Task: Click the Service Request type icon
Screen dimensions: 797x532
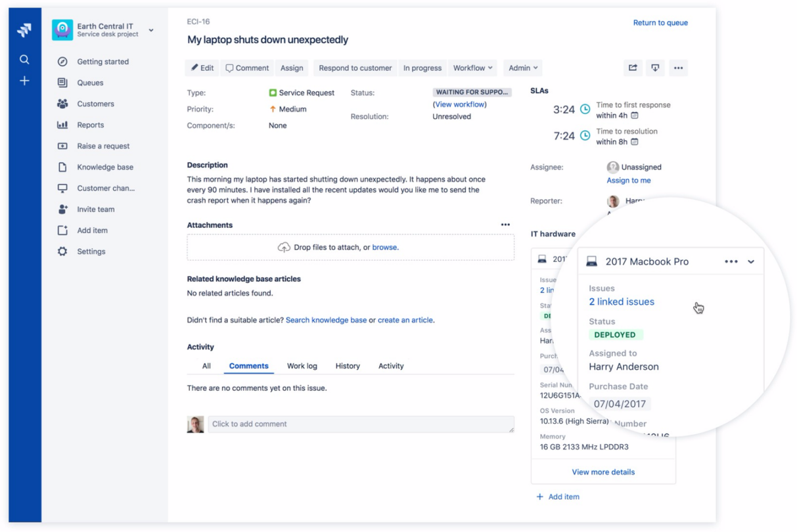Action: point(273,93)
